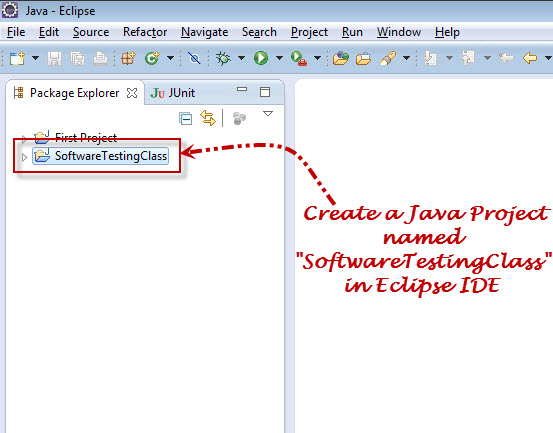Toggle the skip all breakpoints icon
The height and width of the screenshot is (433, 553).
coord(194,58)
